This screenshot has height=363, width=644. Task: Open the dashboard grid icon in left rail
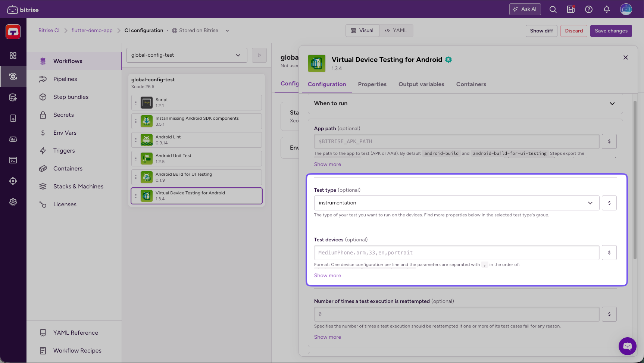click(x=13, y=56)
